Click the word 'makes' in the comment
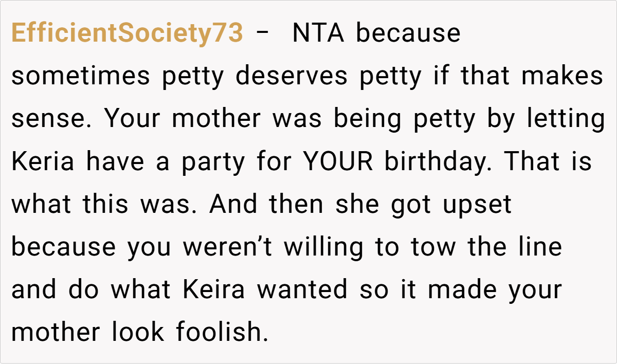617x364 pixels. 562,77
